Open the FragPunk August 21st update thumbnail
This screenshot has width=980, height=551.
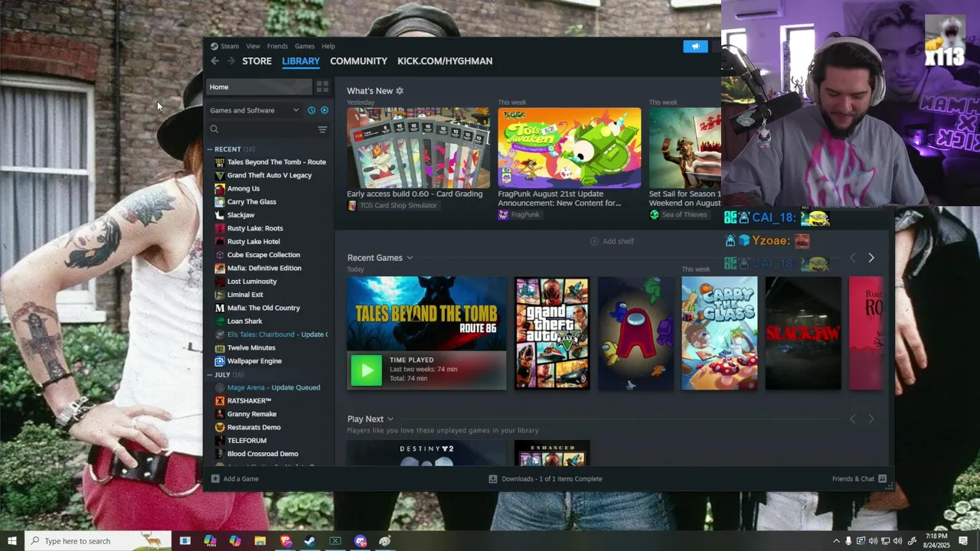(570, 148)
